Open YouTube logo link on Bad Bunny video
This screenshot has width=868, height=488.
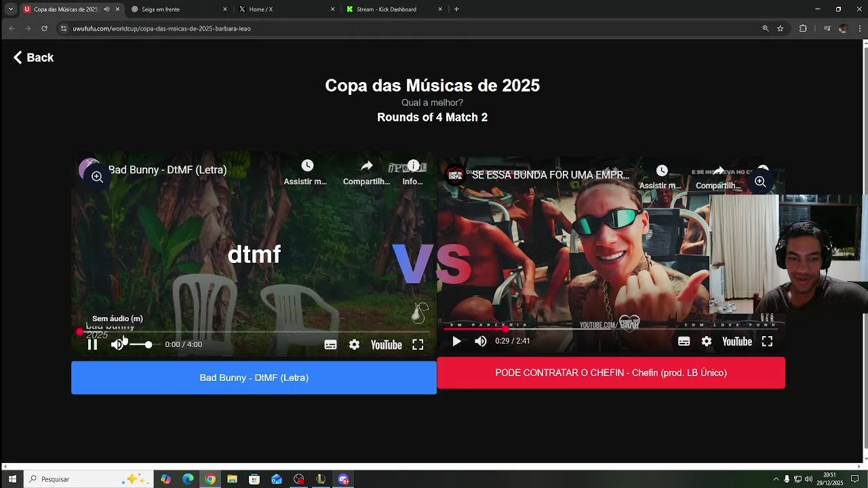387,344
